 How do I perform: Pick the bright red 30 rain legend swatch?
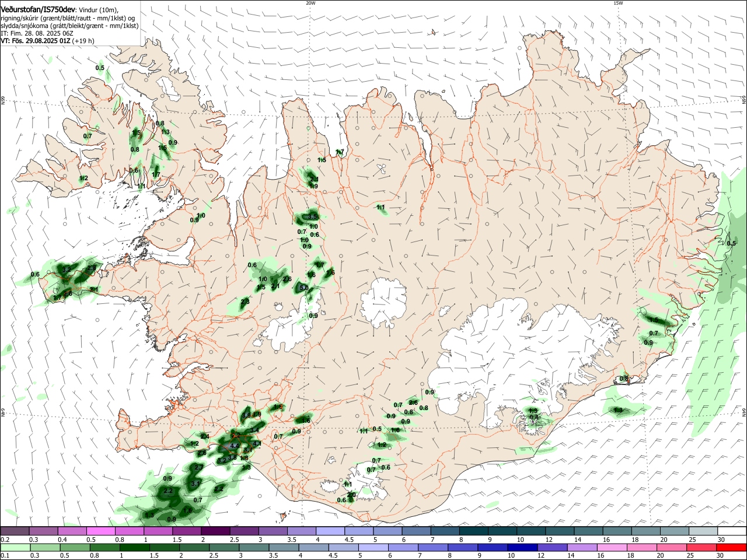coord(732,548)
